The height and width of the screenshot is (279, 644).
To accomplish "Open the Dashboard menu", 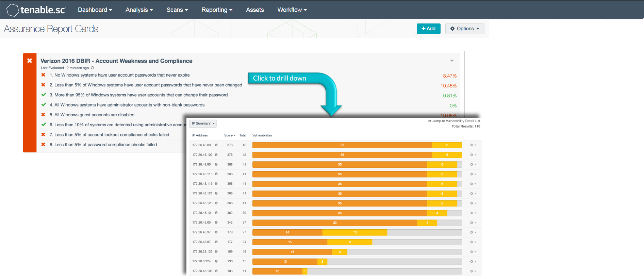I will click(x=95, y=10).
